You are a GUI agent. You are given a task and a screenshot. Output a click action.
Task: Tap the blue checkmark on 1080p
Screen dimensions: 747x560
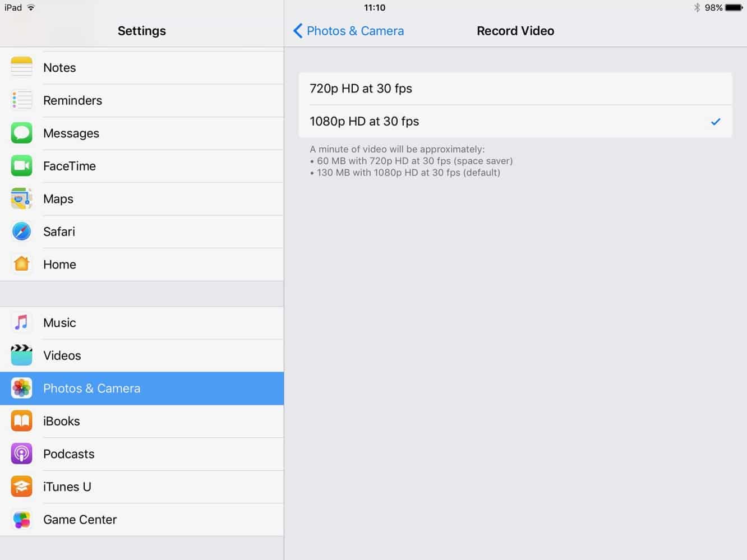pos(716,121)
